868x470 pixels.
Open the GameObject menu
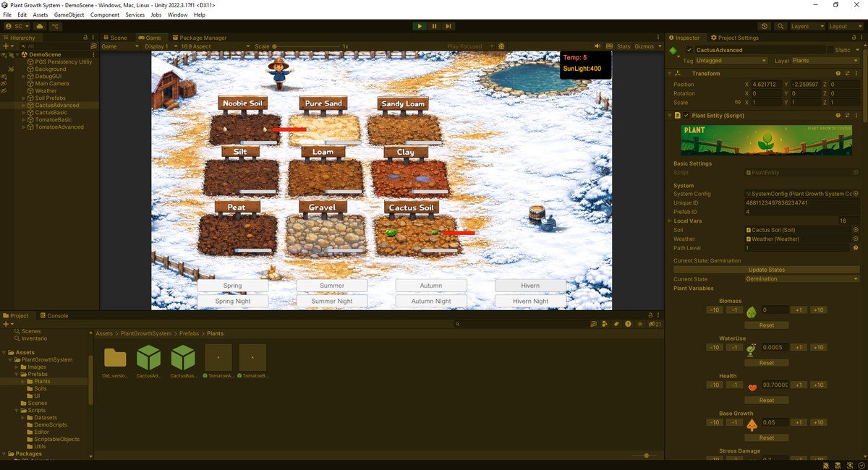pos(69,14)
